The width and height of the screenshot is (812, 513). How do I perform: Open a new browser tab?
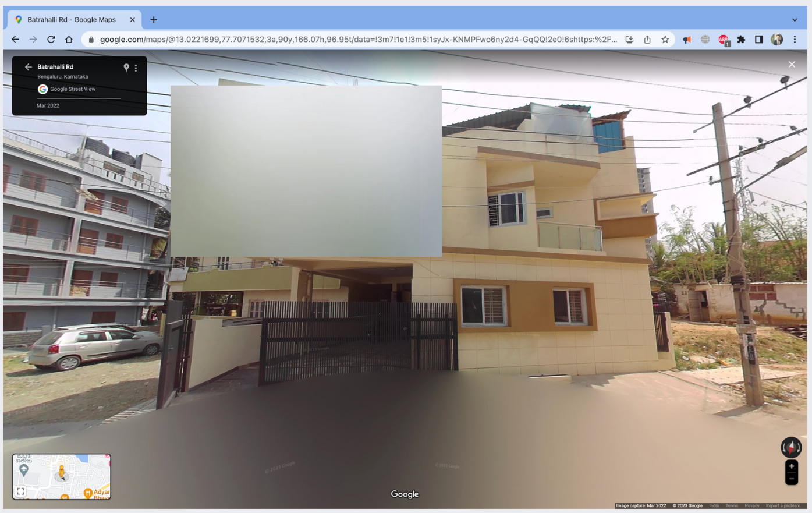coord(153,19)
